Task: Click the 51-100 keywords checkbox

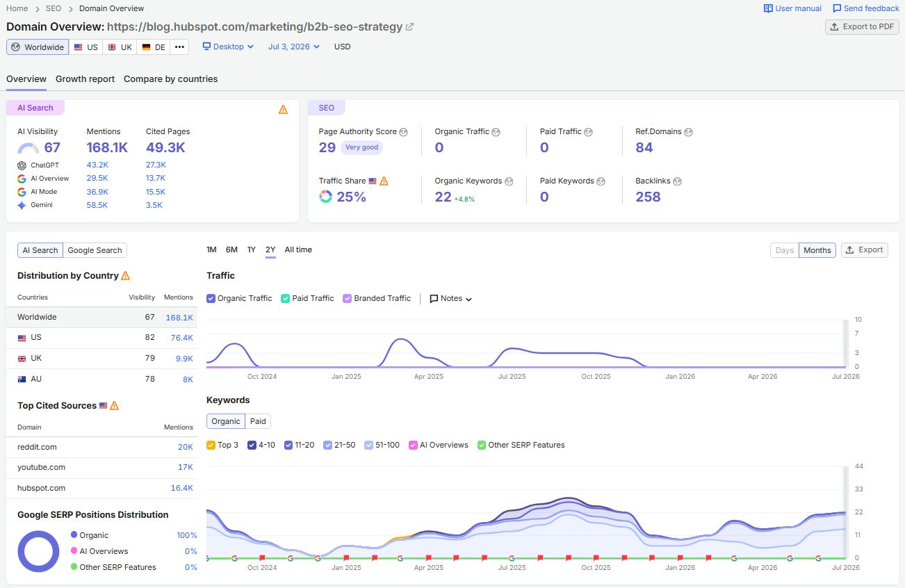Action: click(369, 445)
